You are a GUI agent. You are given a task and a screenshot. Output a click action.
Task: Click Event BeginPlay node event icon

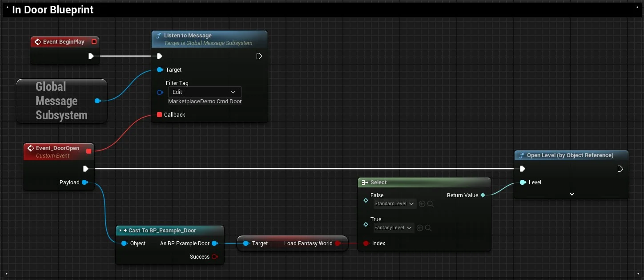coord(37,42)
